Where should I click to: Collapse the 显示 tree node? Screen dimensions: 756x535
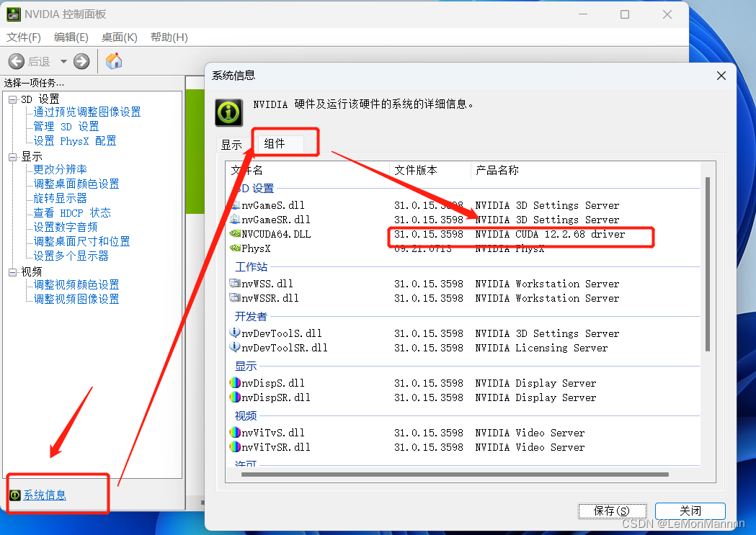[x=12, y=157]
